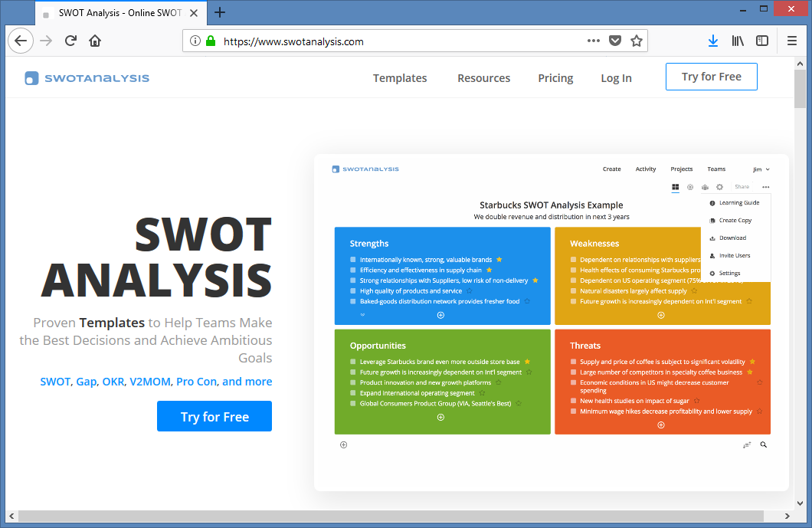Go back to the previous page
Image resolution: width=812 pixels, height=528 pixels.
point(21,41)
